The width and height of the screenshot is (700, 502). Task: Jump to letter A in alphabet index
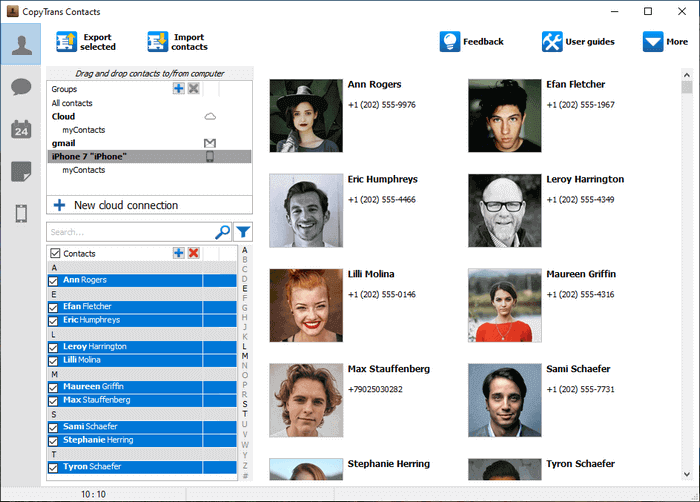tap(245, 250)
